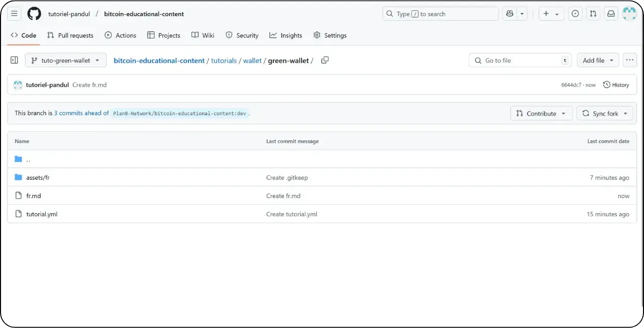Open the repository Settings tab
The height and width of the screenshot is (328, 644).
330,35
